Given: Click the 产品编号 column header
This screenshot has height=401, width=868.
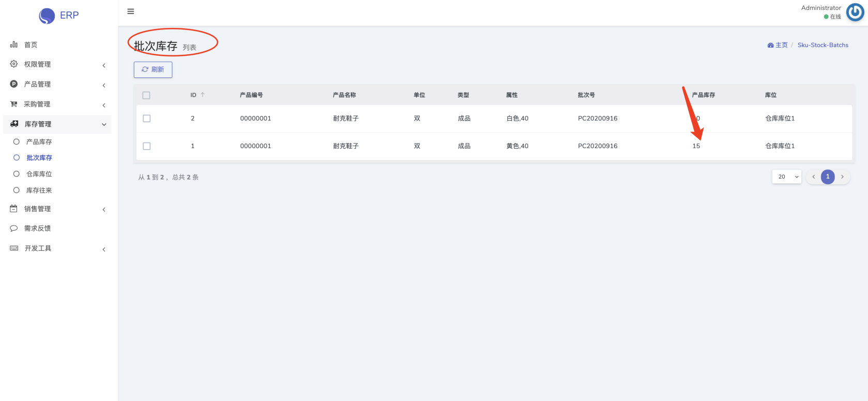Looking at the screenshot, I should pos(251,95).
